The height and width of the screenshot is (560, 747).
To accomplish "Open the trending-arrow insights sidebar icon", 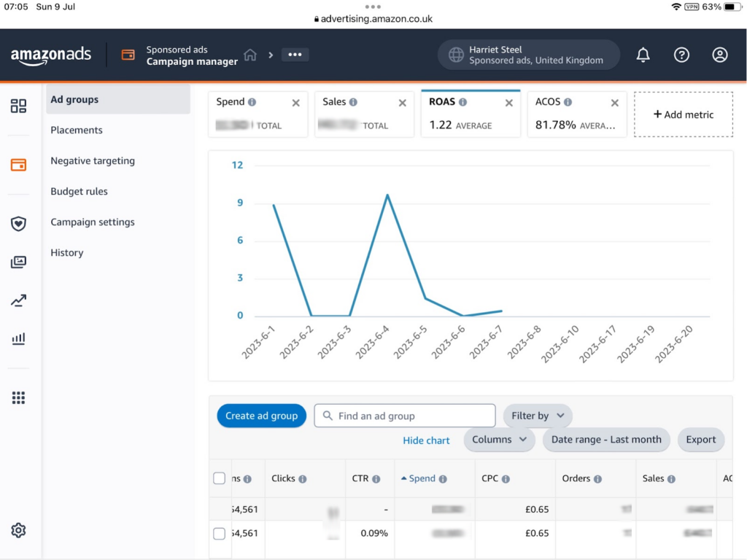I will [x=19, y=300].
